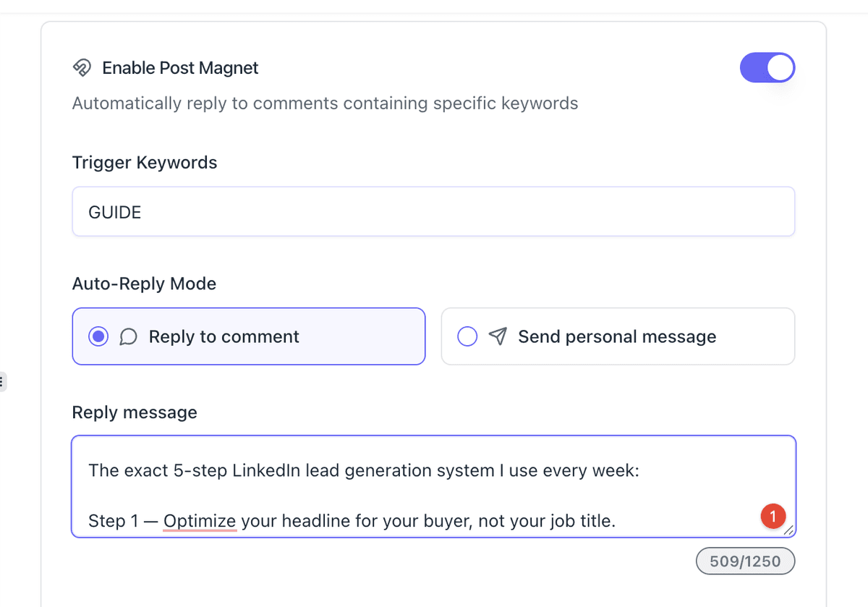
Task: Select the Send personal message radio button
Action: coord(467,336)
